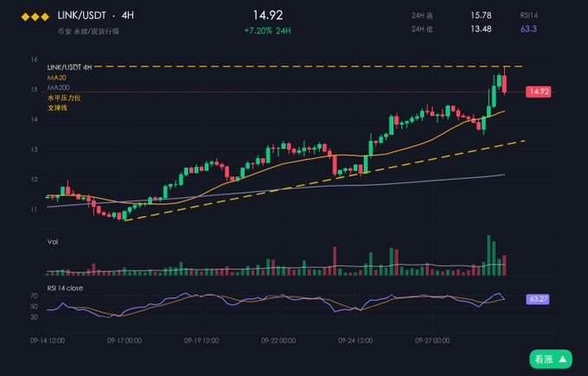Click the RSI14 label in header

[x=528, y=16]
